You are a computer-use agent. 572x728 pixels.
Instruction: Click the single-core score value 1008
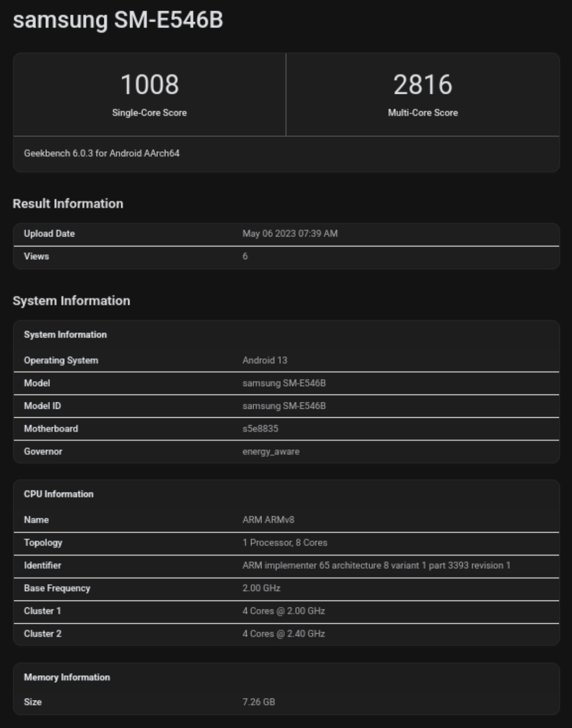(149, 85)
